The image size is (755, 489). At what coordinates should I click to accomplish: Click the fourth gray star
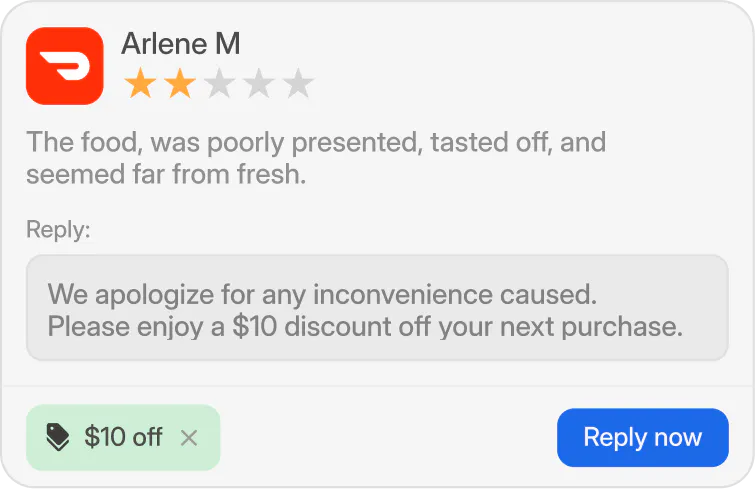click(258, 85)
